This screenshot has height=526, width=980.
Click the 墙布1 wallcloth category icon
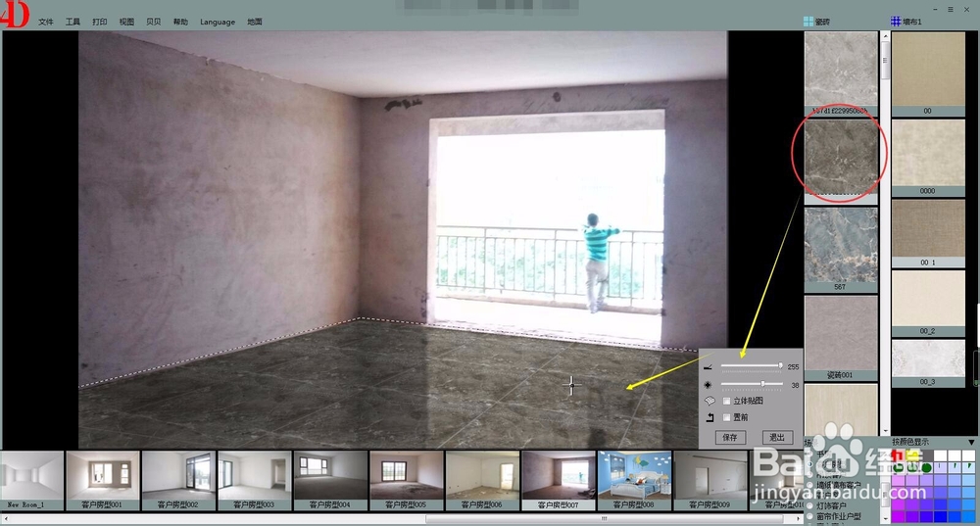click(896, 22)
